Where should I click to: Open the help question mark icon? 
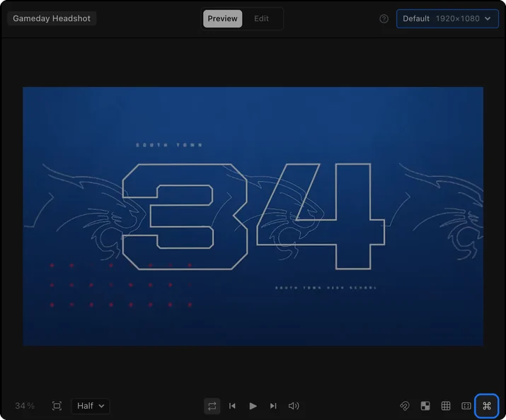coord(384,18)
